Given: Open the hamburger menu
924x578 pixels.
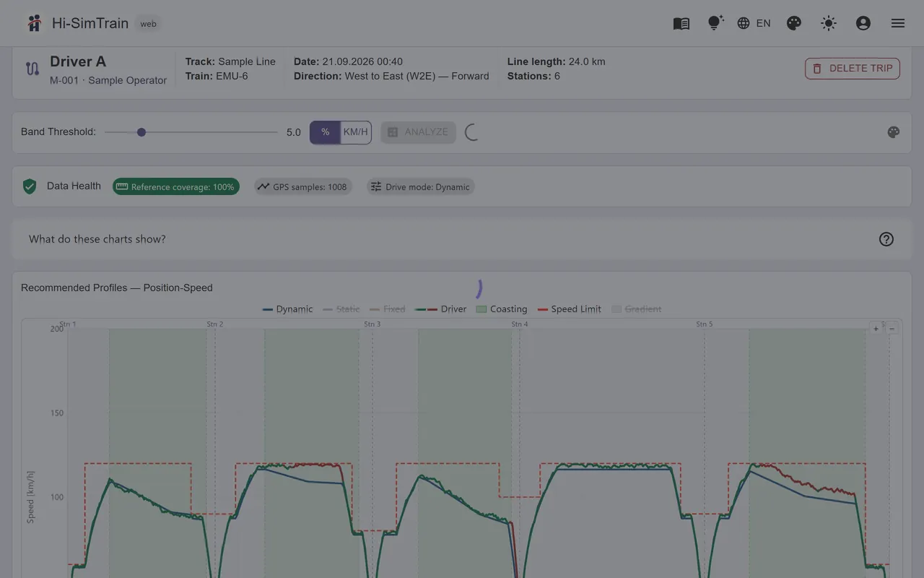Looking at the screenshot, I should tap(898, 23).
